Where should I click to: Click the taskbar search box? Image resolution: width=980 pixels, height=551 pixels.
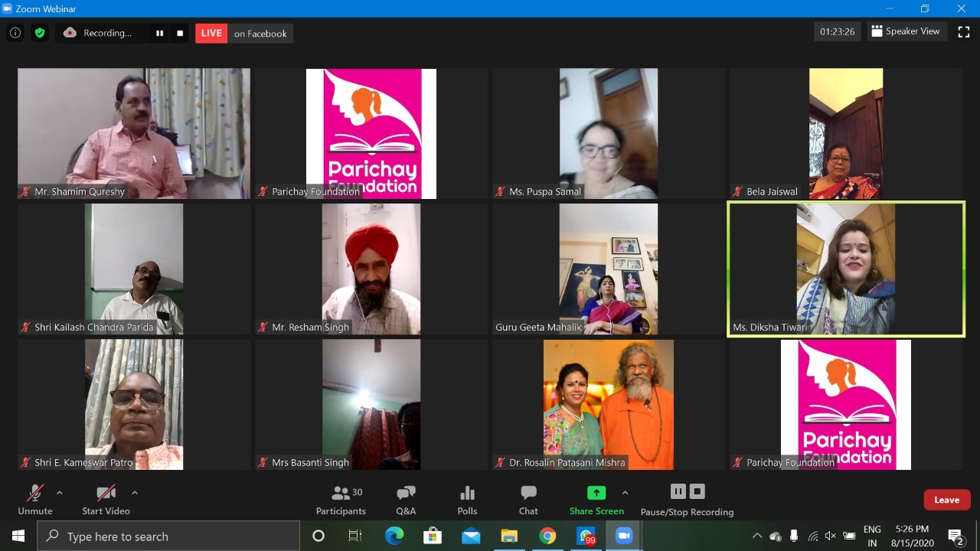point(168,536)
